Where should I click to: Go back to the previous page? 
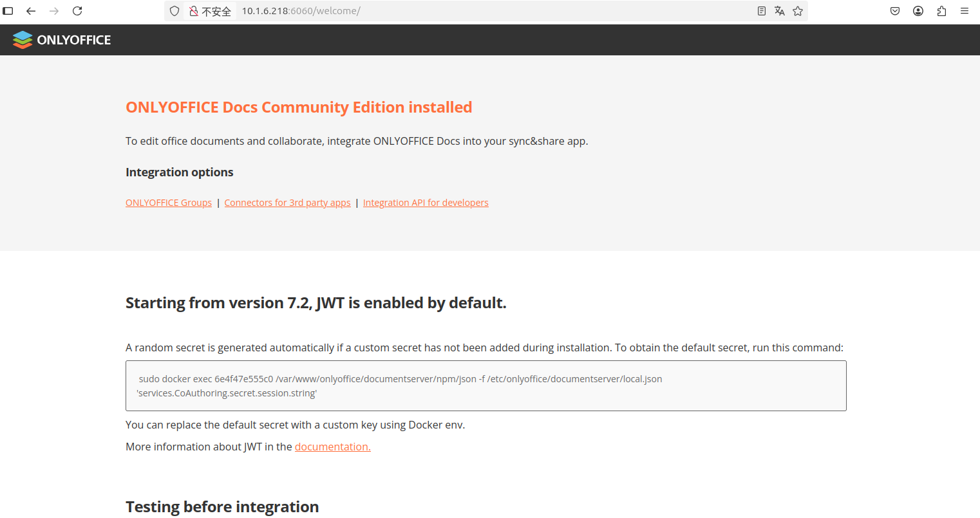tap(31, 11)
